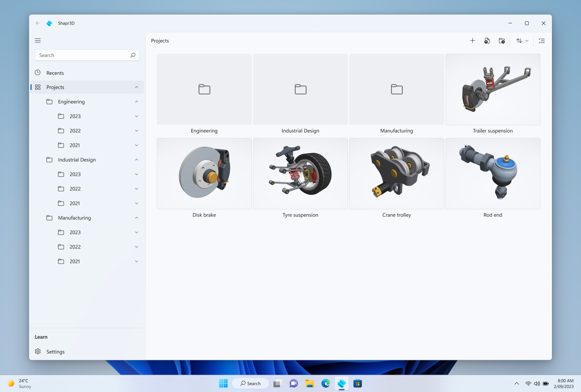Open the navigation hamburger menu
581x392 pixels.
[38, 40]
